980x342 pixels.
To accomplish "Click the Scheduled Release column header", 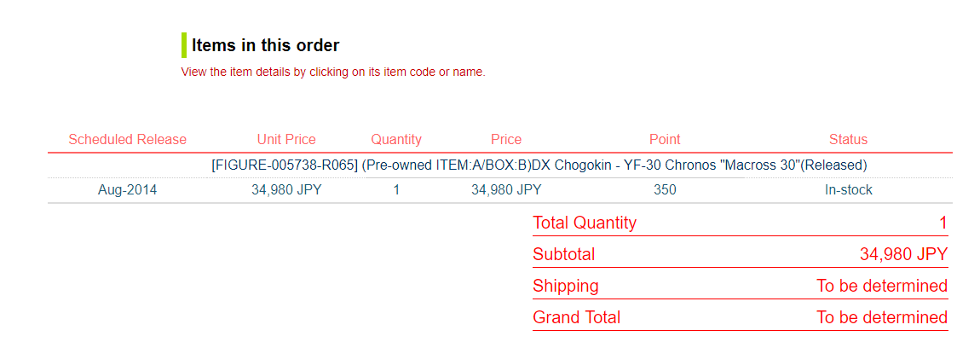I will click(x=128, y=139).
